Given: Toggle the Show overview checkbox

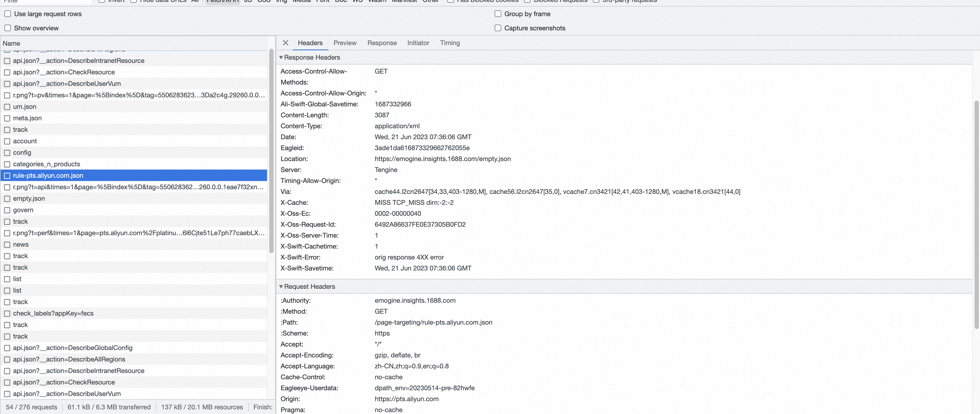Looking at the screenshot, I should (8, 28).
